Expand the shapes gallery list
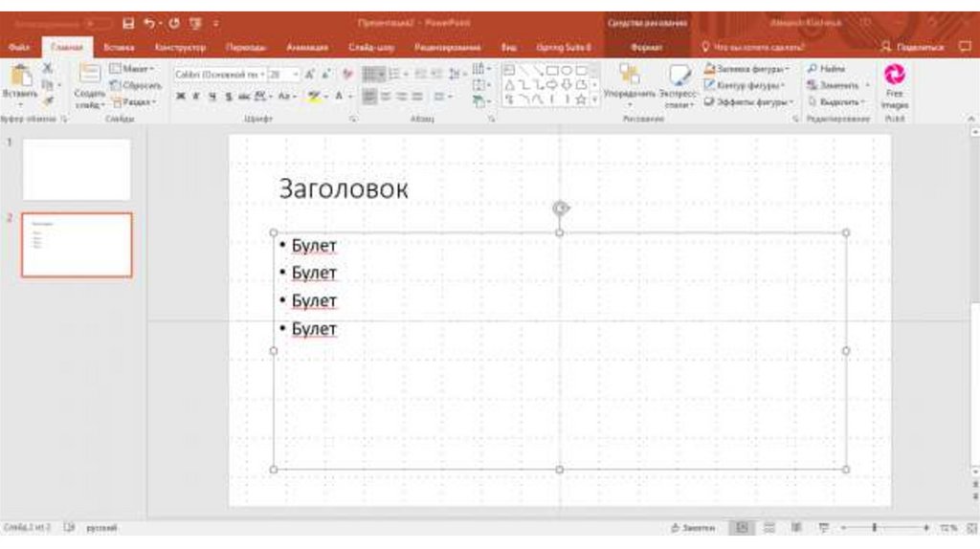 594,99
